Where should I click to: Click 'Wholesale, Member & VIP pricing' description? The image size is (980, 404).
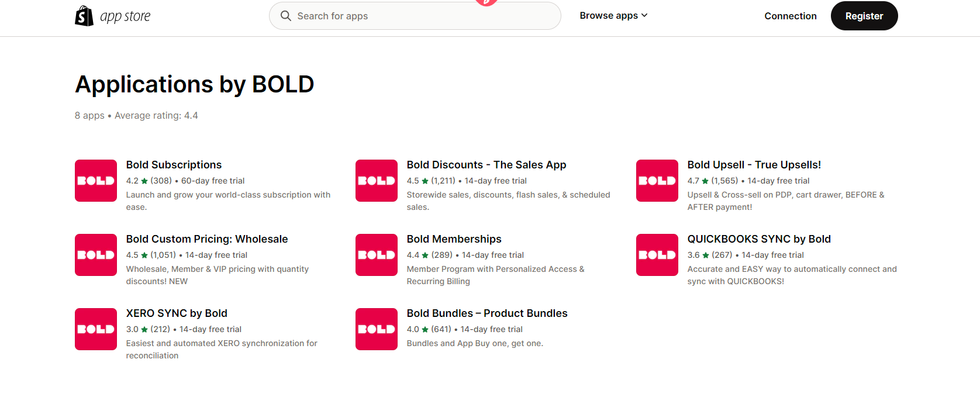218,275
